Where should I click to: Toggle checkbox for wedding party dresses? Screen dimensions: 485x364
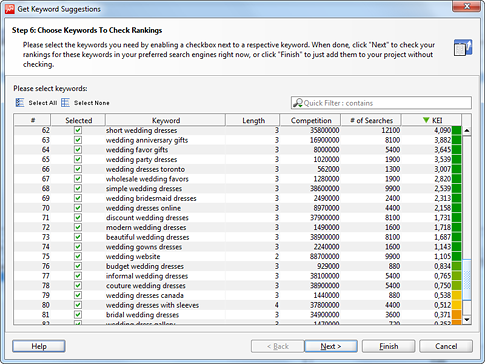[78, 159]
